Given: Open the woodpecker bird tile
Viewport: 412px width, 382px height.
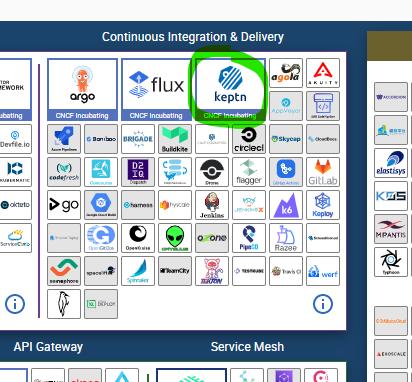Looking at the screenshot, I should [x=64, y=304].
